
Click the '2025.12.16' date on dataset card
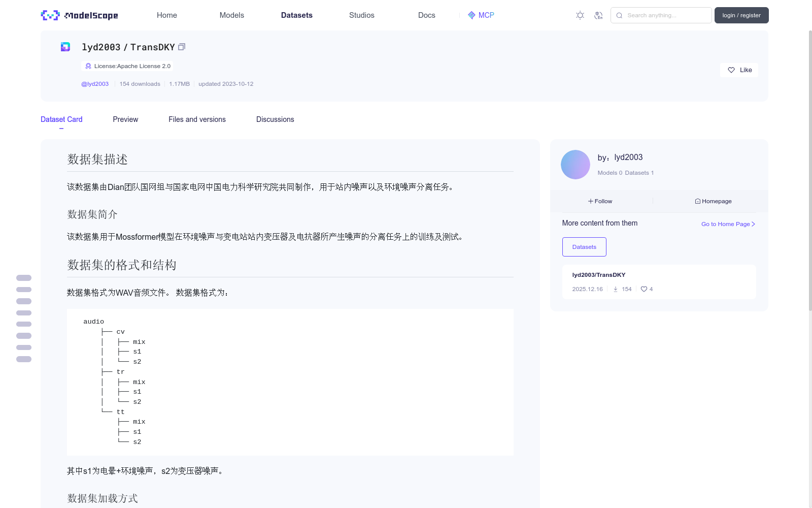(x=588, y=289)
